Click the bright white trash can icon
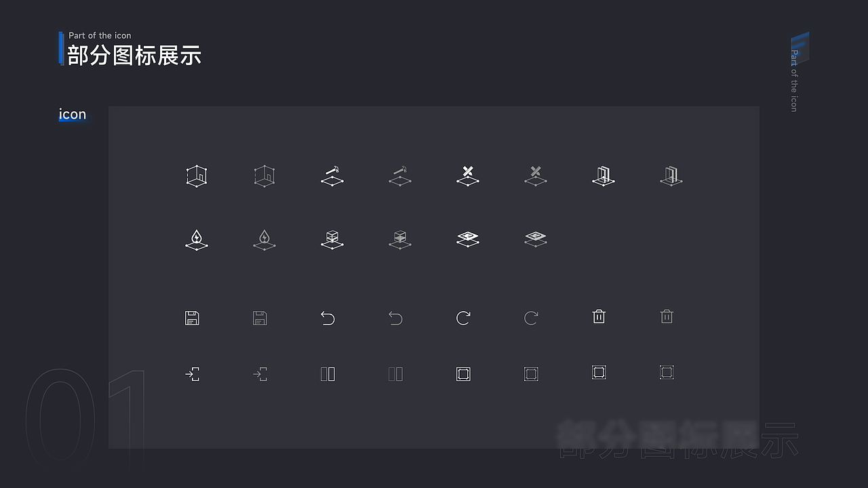The width and height of the screenshot is (868, 488). pyautogui.click(x=599, y=317)
